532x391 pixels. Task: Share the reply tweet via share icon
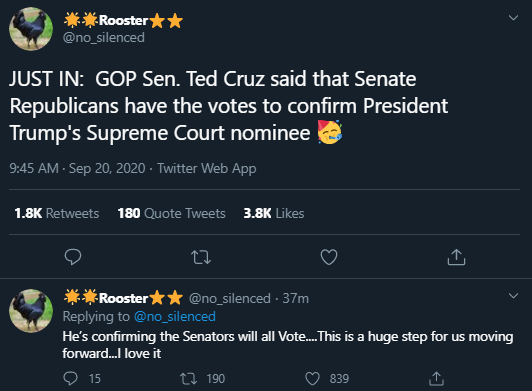pos(436,378)
